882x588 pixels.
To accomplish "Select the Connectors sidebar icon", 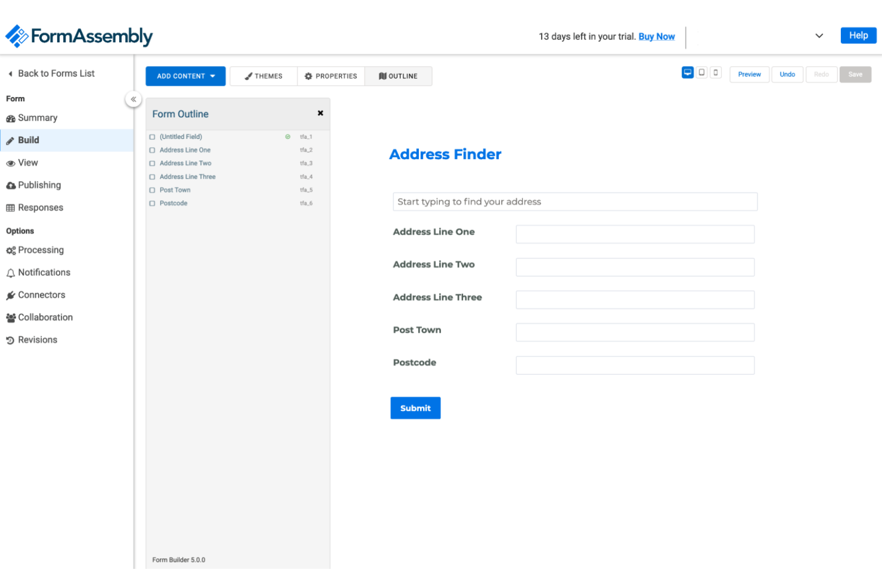I will 11,294.
